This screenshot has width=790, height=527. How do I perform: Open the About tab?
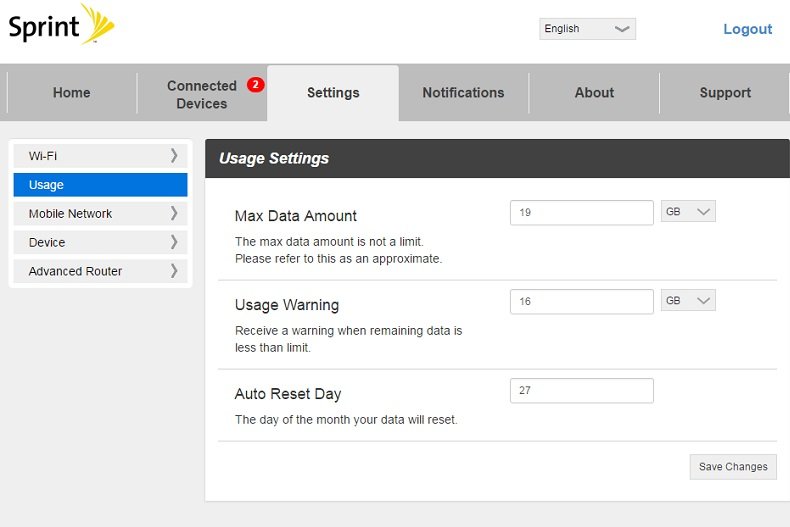[595, 93]
